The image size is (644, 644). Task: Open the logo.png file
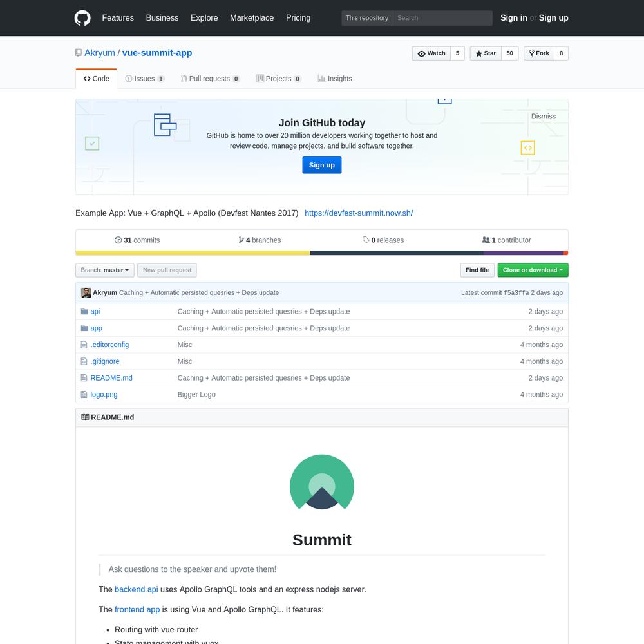click(x=104, y=394)
